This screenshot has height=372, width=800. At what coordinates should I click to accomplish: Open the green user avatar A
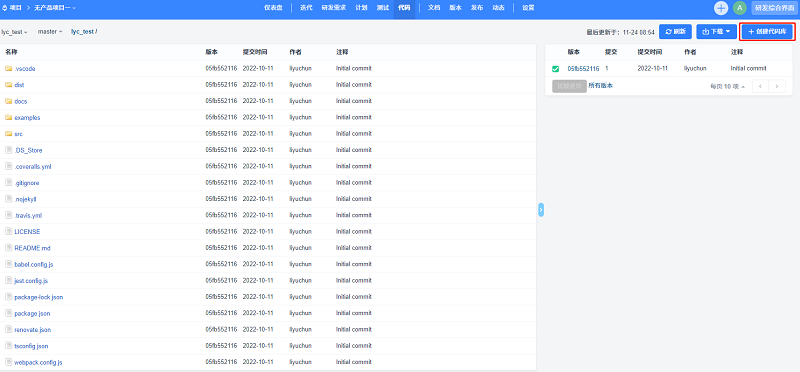740,8
